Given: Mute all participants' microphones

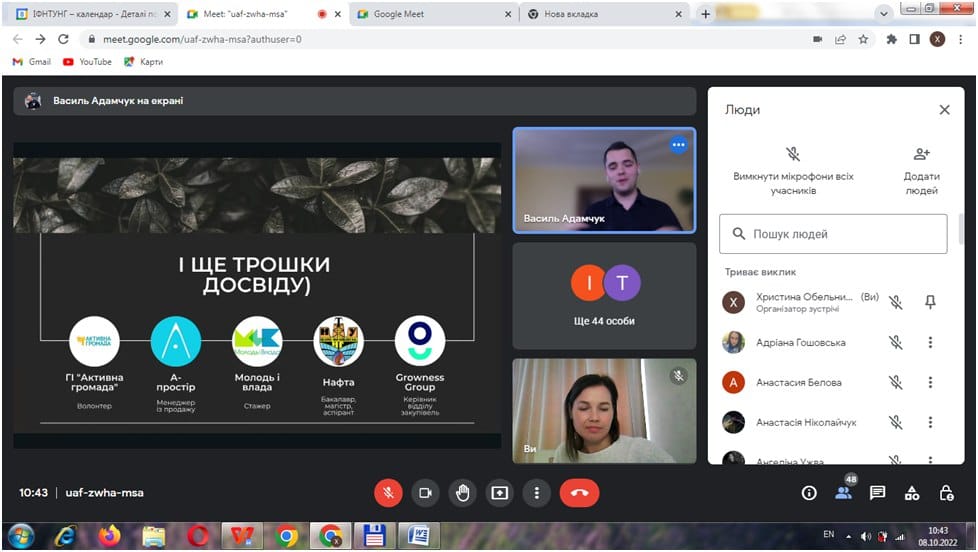Looking at the screenshot, I should click(x=793, y=166).
